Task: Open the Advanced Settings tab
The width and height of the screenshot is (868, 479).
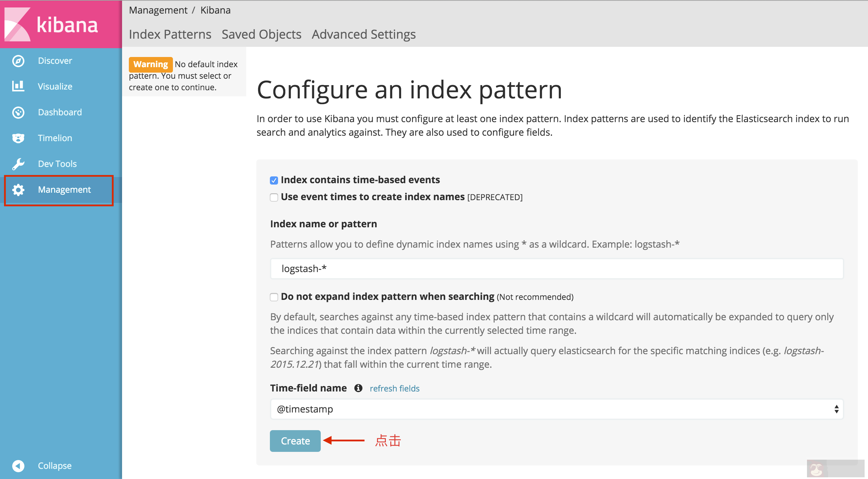Action: point(363,35)
